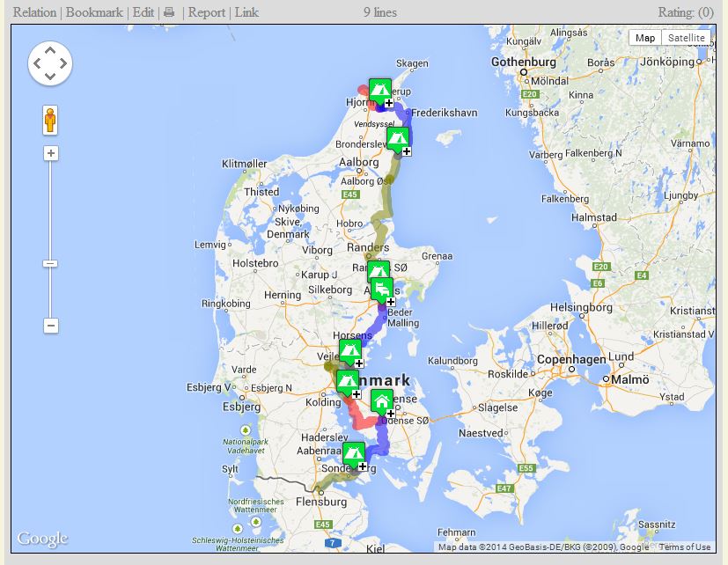
Task: Click the printer icon in top bar
Action: [x=169, y=12]
